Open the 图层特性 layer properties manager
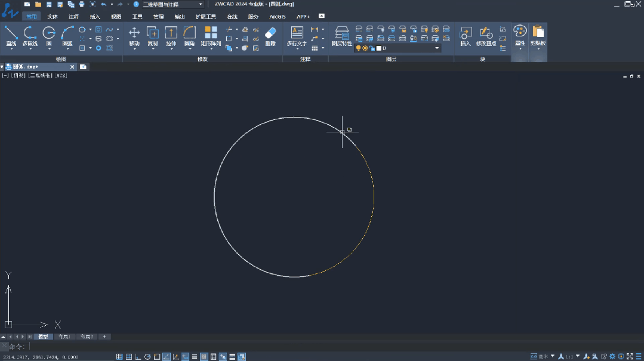The height and width of the screenshot is (361, 644). [342, 33]
